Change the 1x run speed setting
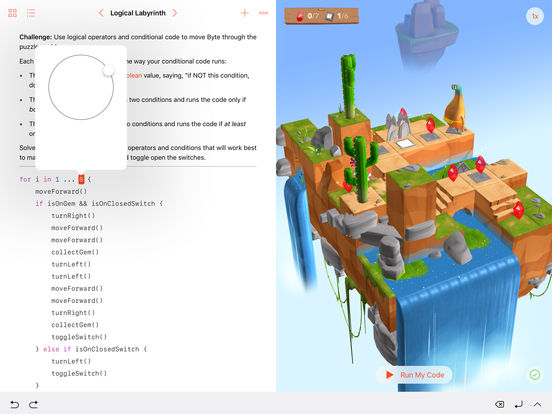552x414 pixels. 535,16
